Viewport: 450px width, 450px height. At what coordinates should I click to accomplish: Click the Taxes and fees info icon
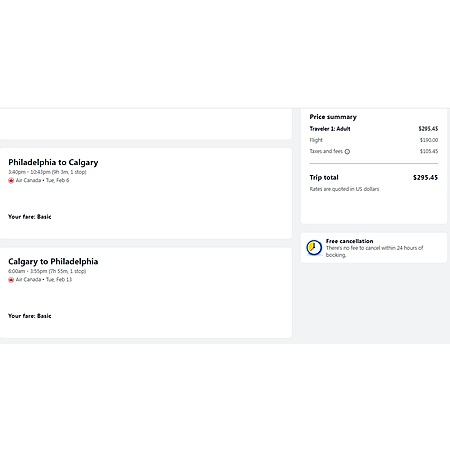coord(347,152)
